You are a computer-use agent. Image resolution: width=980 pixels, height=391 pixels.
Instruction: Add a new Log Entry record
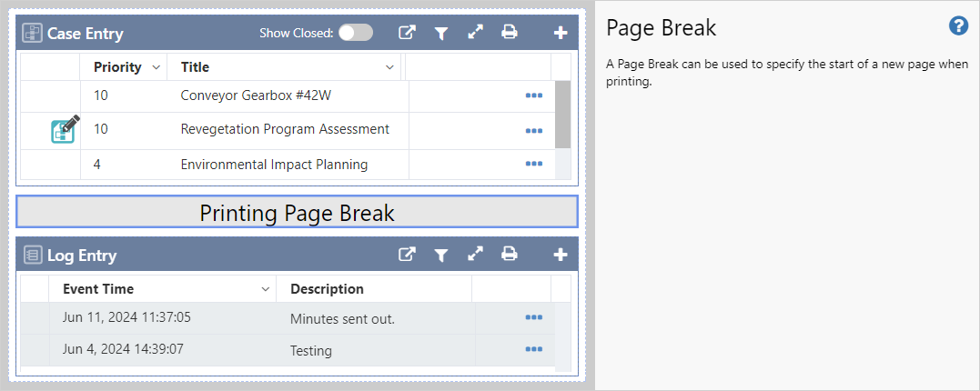coord(561,256)
